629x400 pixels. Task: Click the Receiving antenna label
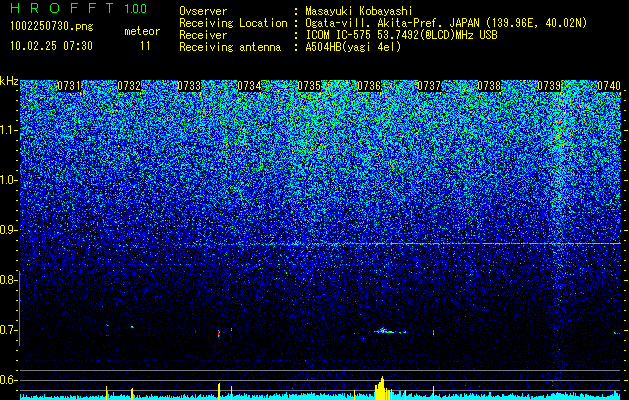[x=230, y=47]
